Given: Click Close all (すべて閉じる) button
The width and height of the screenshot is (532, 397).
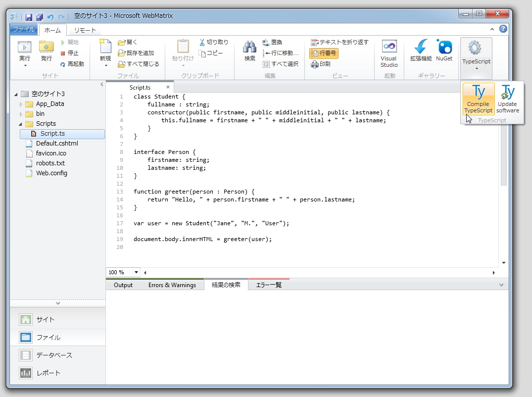Looking at the screenshot, I should pos(139,64).
